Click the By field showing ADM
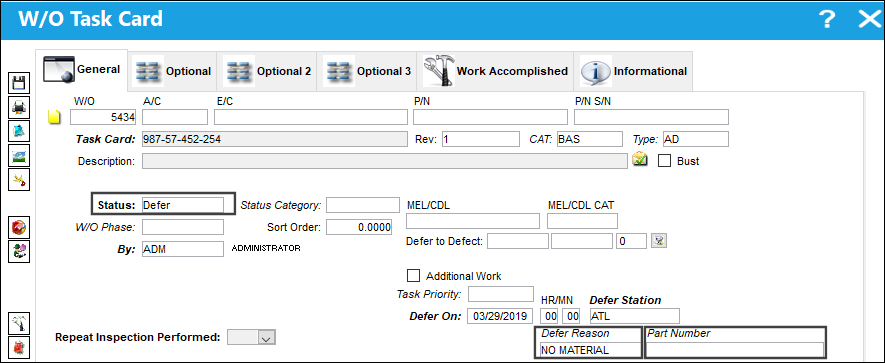885x363 pixels. (x=182, y=249)
